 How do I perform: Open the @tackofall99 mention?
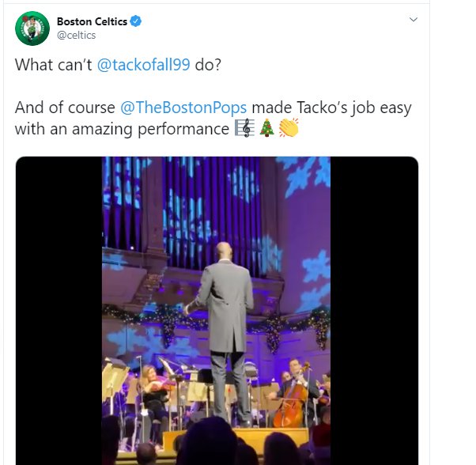pos(143,66)
